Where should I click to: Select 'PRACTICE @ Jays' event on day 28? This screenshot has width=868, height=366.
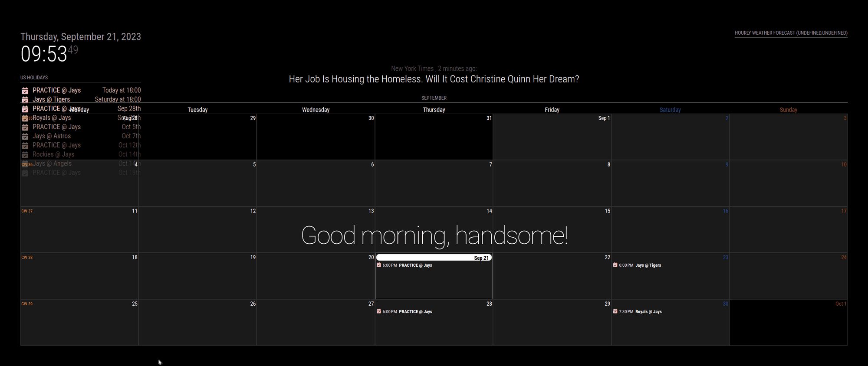pos(415,312)
